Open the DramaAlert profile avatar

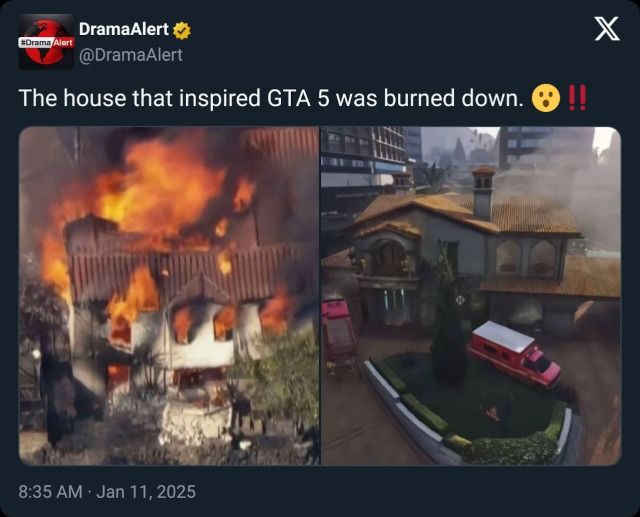[x=46, y=42]
